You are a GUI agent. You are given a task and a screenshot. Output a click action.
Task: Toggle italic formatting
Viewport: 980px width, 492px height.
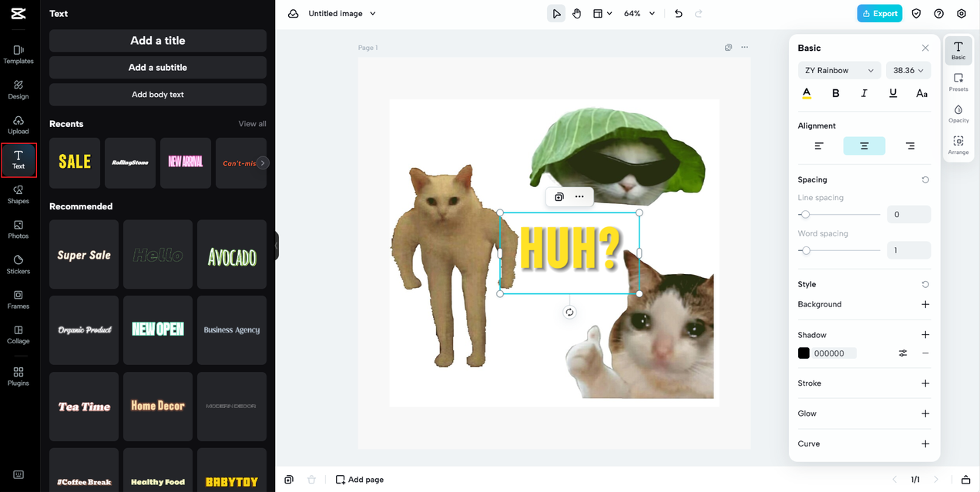(864, 93)
